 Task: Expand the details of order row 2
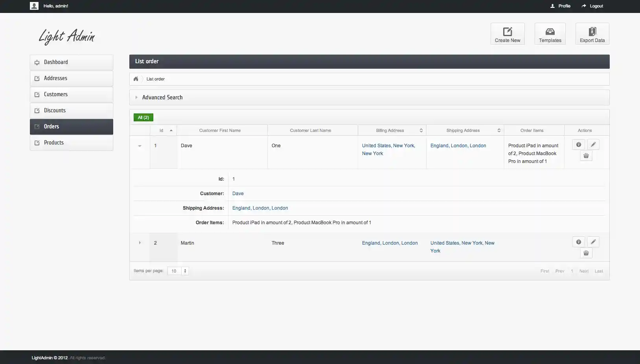(x=140, y=243)
